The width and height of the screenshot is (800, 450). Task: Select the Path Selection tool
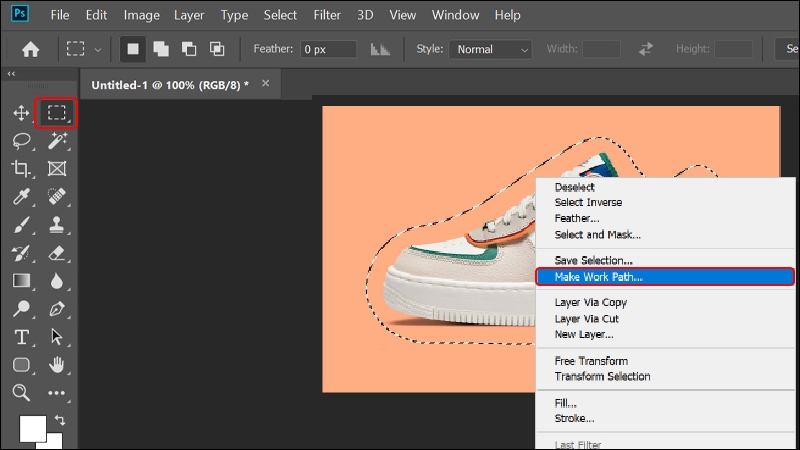(57, 337)
